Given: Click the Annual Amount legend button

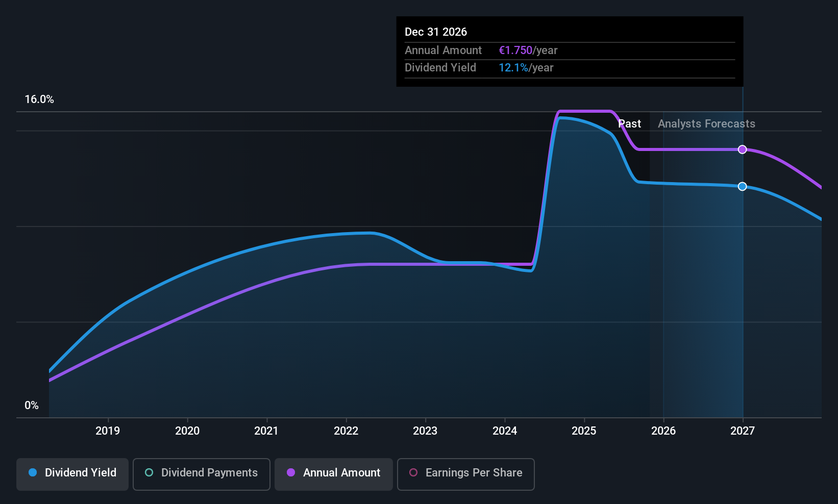Looking at the screenshot, I should 333,473.
